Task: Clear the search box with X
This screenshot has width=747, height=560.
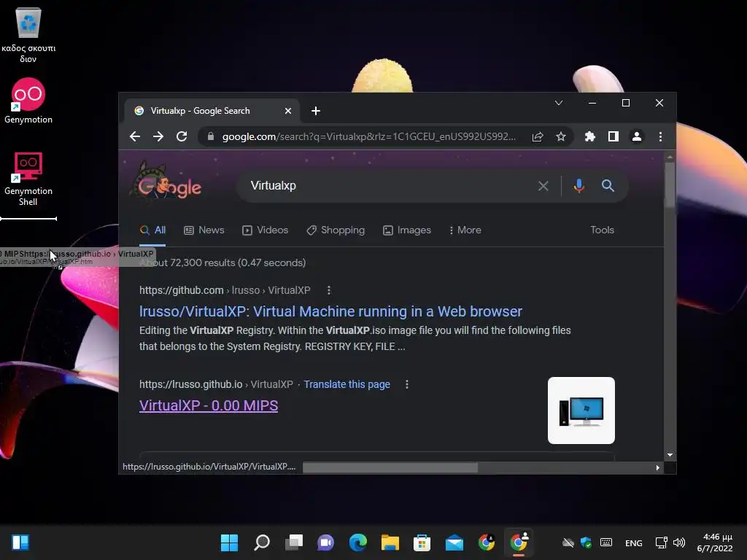Action: pyautogui.click(x=543, y=186)
